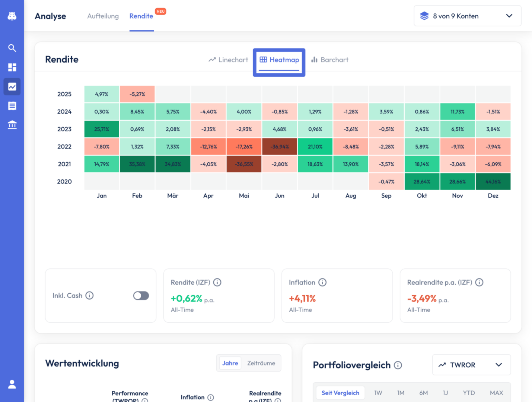The image size is (532, 402).
Task: Select the 6M time range
Action: [424, 393]
